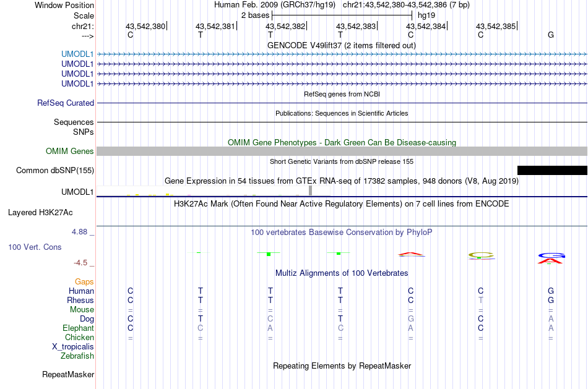Click the Layered H3K27Ac label
The image size is (588, 389).
40,213
